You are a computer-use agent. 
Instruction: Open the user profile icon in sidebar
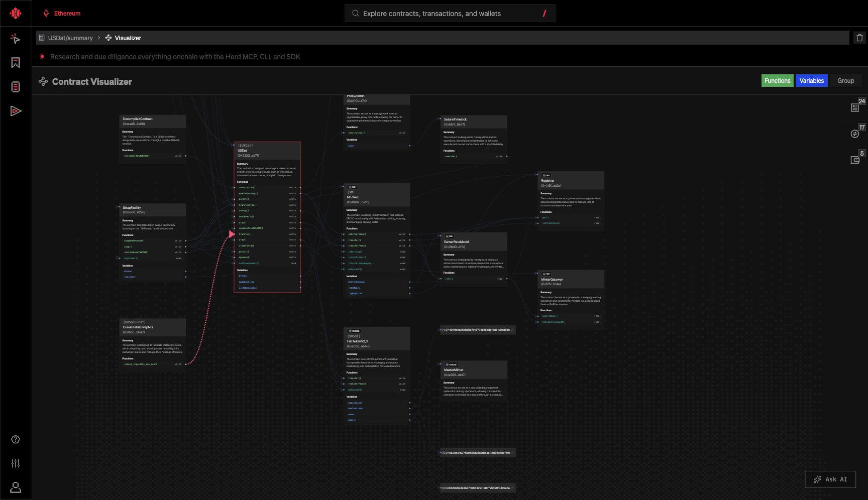point(16,487)
